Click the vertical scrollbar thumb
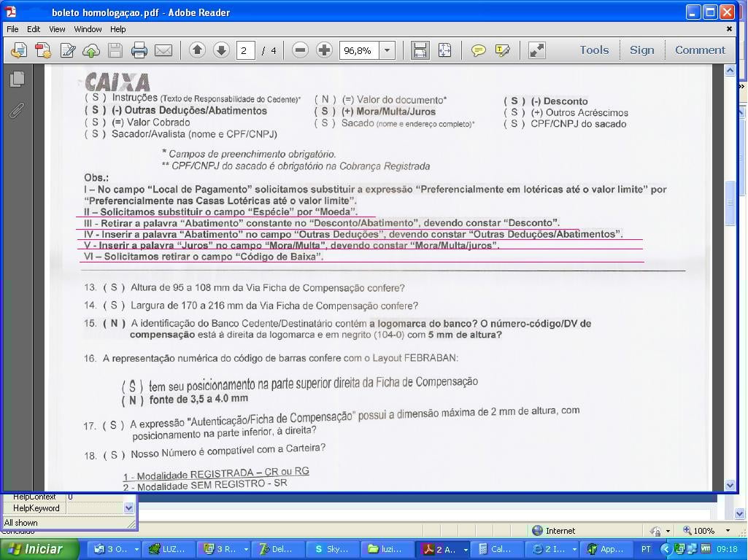 [730, 203]
